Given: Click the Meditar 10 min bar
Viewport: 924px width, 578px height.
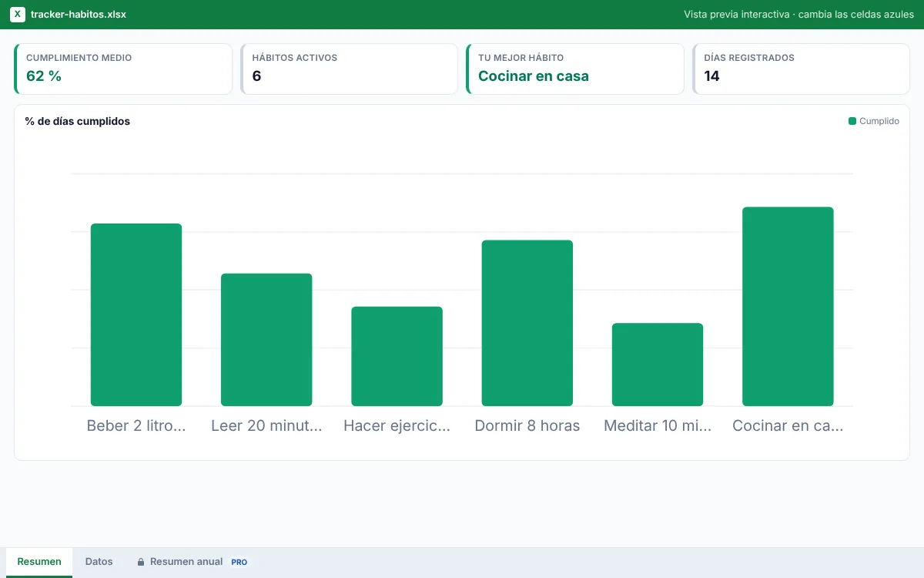Looking at the screenshot, I should pos(658,365).
